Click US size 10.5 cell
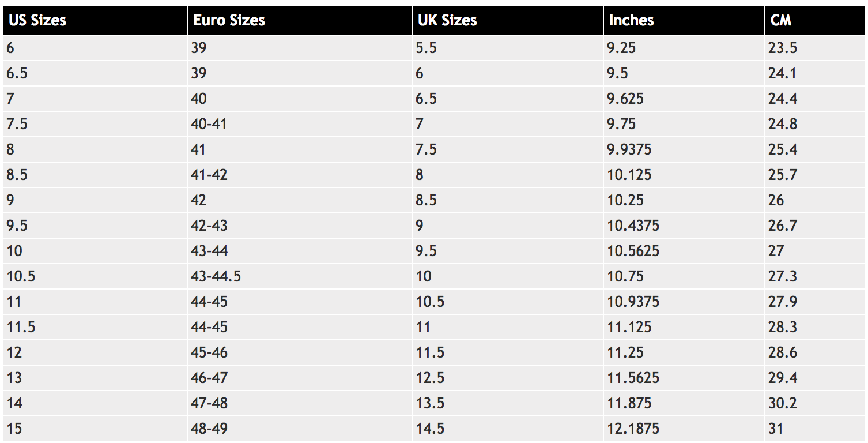Image resolution: width=868 pixels, height=443 pixels. tap(21, 276)
